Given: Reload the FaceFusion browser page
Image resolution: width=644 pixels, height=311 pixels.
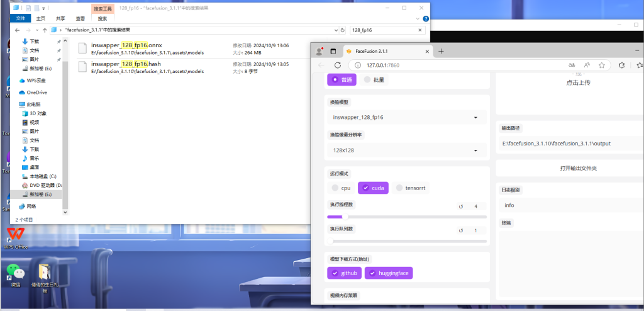Looking at the screenshot, I should point(338,65).
